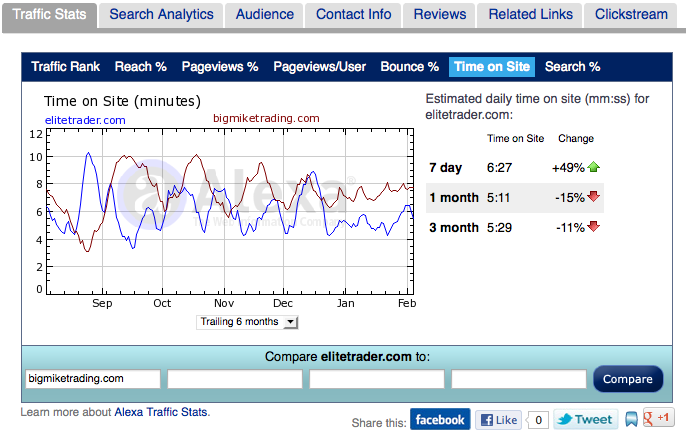The image size is (689, 440).
Task: Click the 1 month row label
Action: 454,198
